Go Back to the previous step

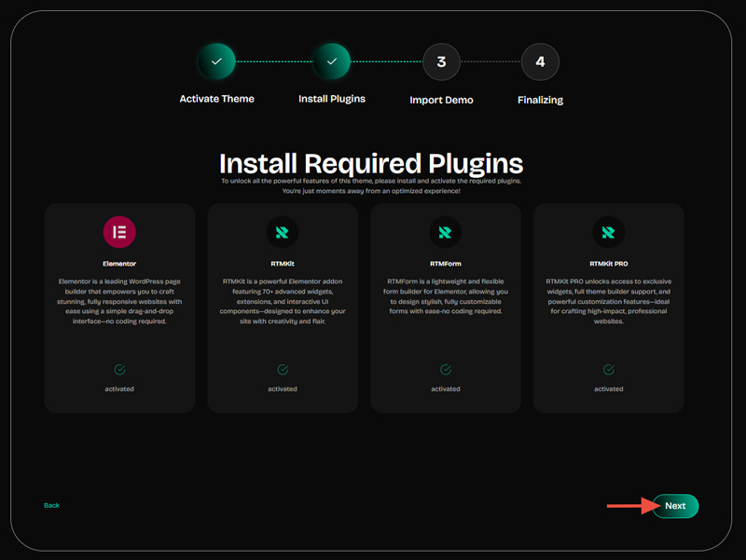[x=51, y=505]
